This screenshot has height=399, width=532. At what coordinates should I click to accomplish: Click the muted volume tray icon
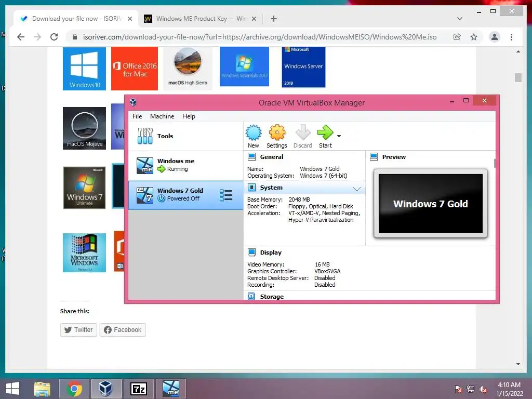(x=483, y=389)
